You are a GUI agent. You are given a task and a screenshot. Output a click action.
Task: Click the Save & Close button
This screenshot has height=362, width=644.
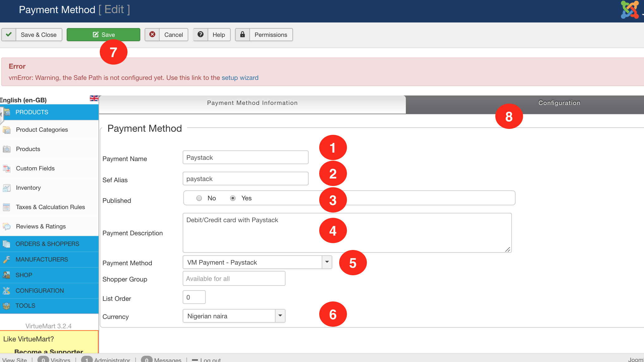(x=32, y=35)
